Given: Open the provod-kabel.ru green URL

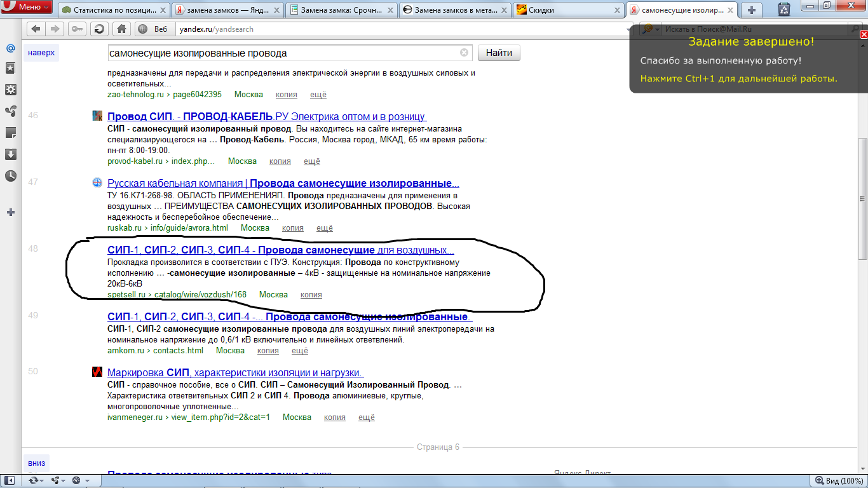Looking at the screenshot, I should point(161,161).
